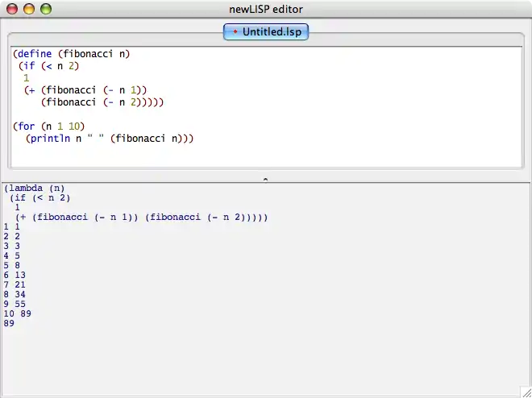
Task: Zoom window with the green button
Action: point(45,9)
